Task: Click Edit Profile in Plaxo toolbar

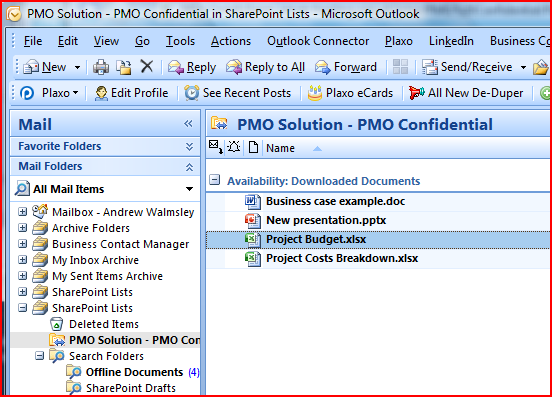Action: (131, 93)
